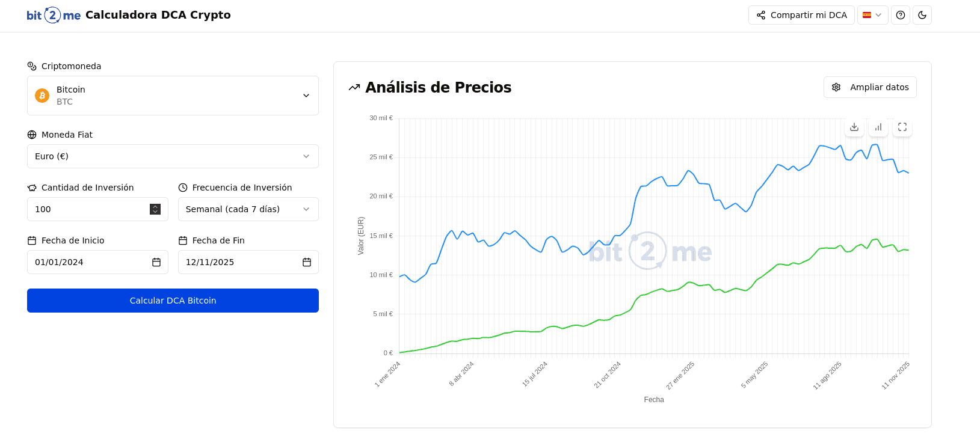The height and width of the screenshot is (434, 980).
Task: Open help via the question mark icon
Action: (901, 15)
